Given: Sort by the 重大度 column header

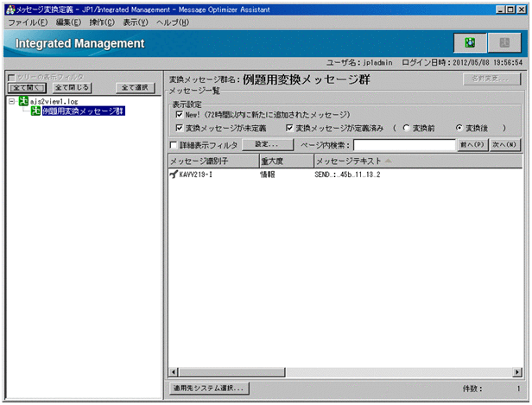Looking at the screenshot, I should tap(285, 161).
